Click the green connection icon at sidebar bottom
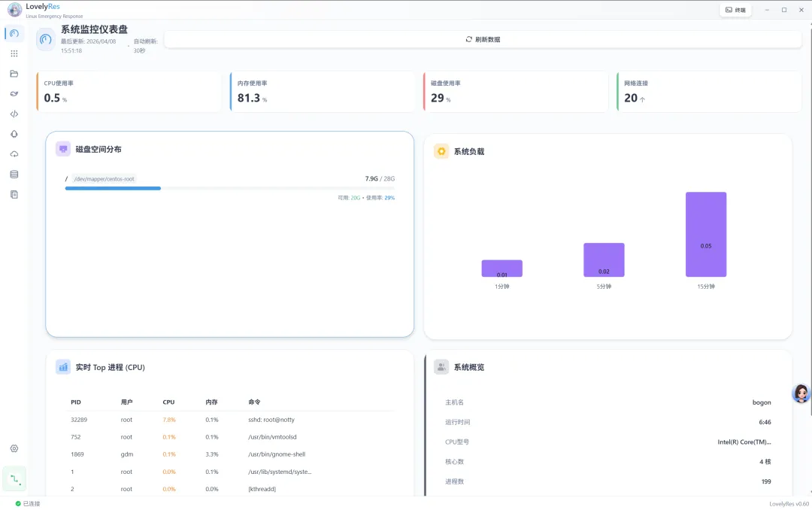The height and width of the screenshot is (510, 812). click(14, 479)
